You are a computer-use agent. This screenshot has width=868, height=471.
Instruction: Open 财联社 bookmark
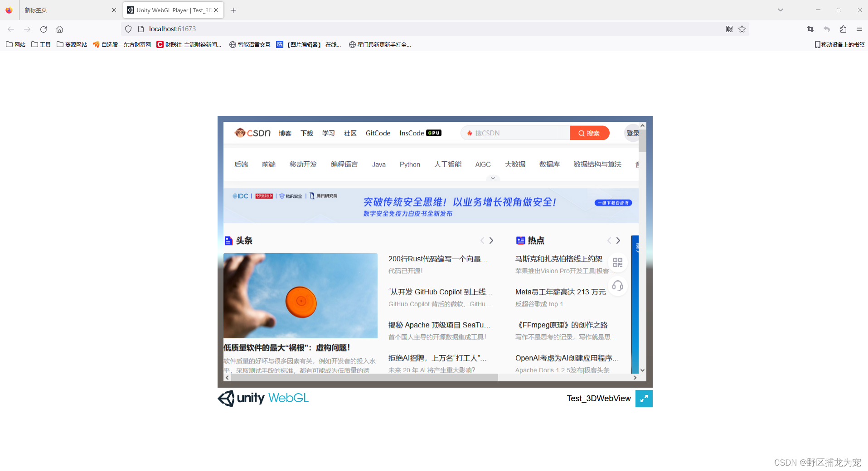tap(189, 44)
